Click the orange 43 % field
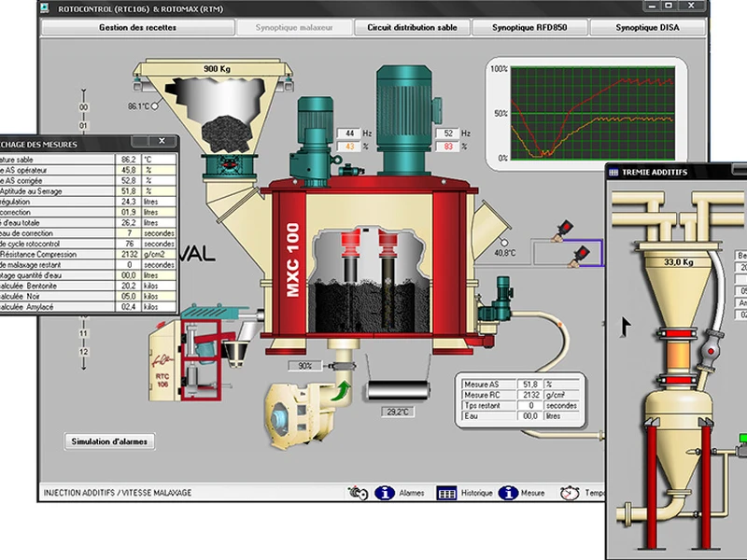The image size is (747, 560). [350, 147]
